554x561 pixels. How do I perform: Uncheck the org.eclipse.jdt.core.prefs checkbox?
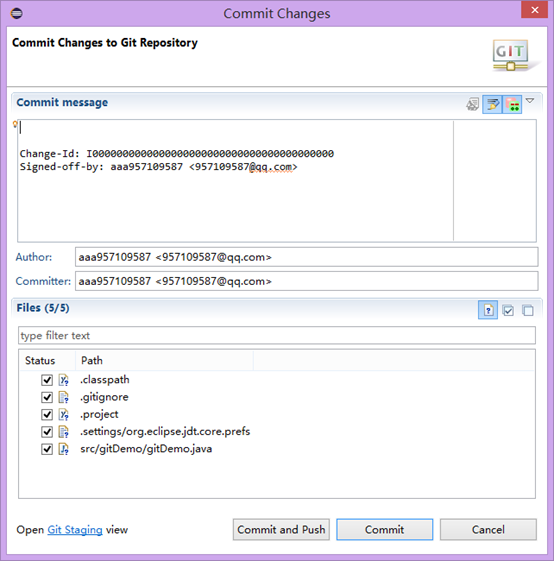click(x=47, y=432)
